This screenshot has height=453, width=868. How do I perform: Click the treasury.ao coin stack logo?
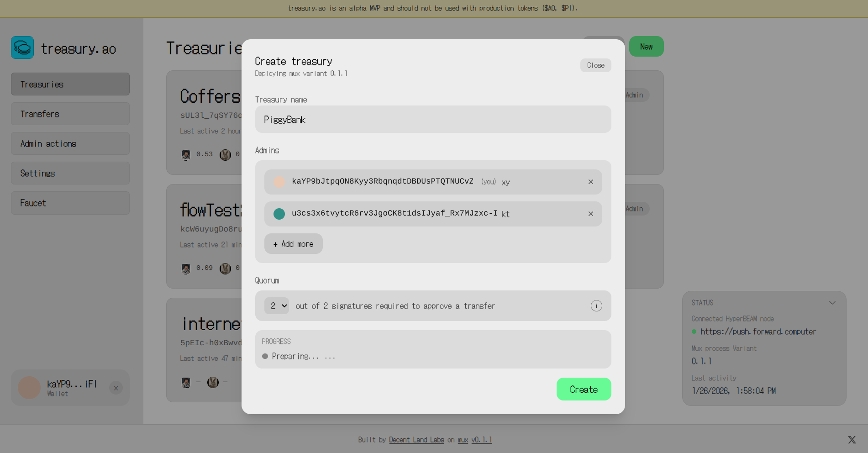tap(22, 47)
